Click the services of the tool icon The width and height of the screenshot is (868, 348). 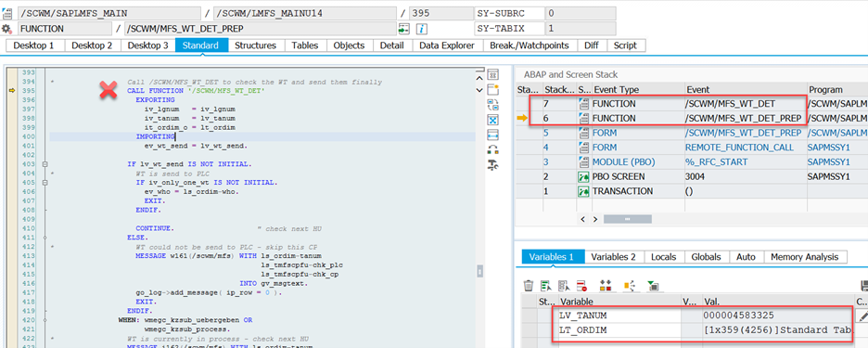tap(492, 149)
